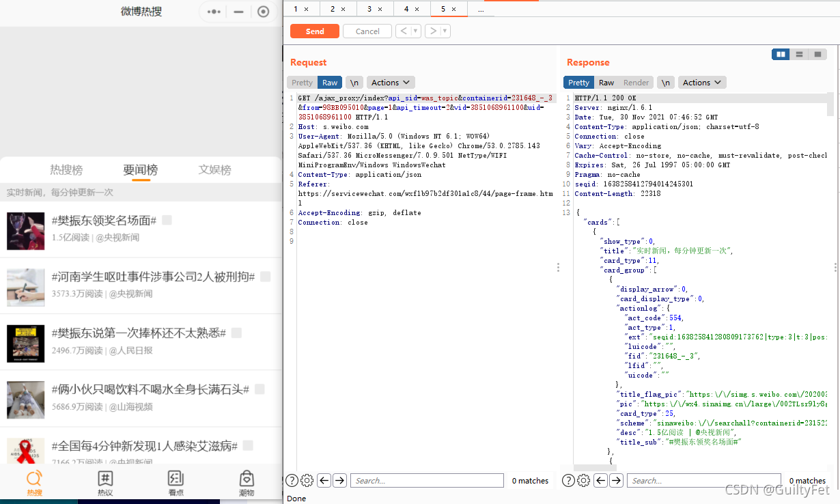Close mini program with circle target icon
This screenshot has height=504, width=840.
(x=264, y=12)
